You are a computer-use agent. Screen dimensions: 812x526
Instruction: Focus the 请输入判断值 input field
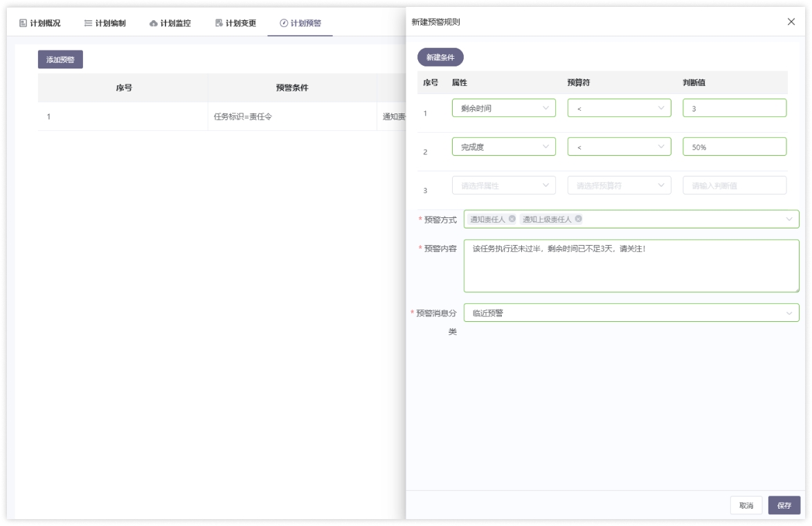734,185
